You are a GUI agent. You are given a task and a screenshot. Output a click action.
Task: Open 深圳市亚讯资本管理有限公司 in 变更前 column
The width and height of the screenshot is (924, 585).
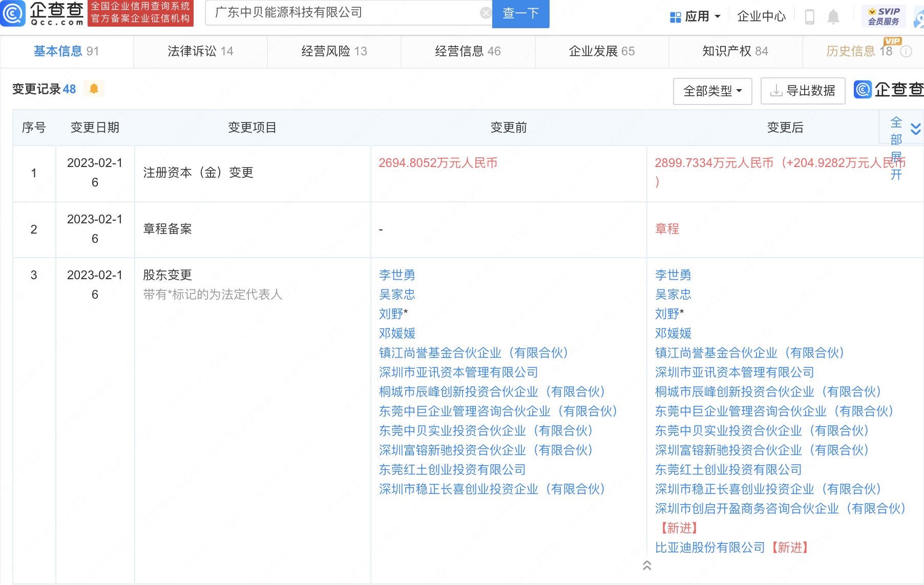[x=458, y=372]
